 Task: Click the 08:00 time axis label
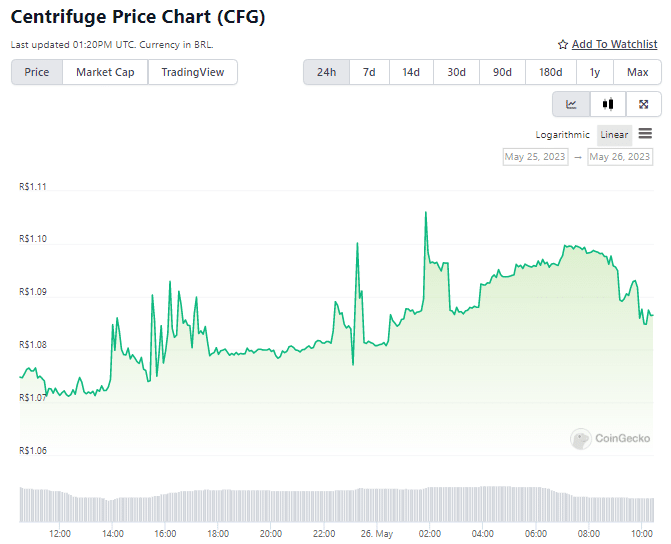(x=588, y=534)
